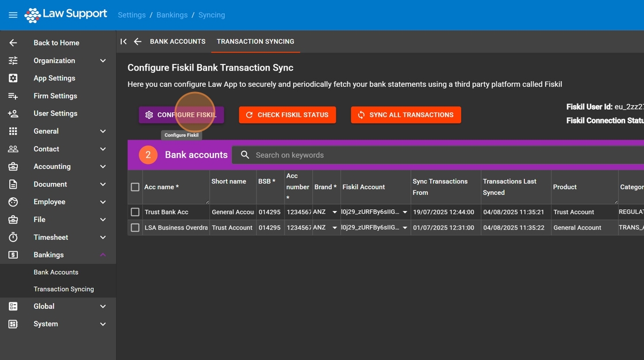Check the LSA Business Overdraft row checkbox
This screenshot has width=644, height=360.
(135, 228)
